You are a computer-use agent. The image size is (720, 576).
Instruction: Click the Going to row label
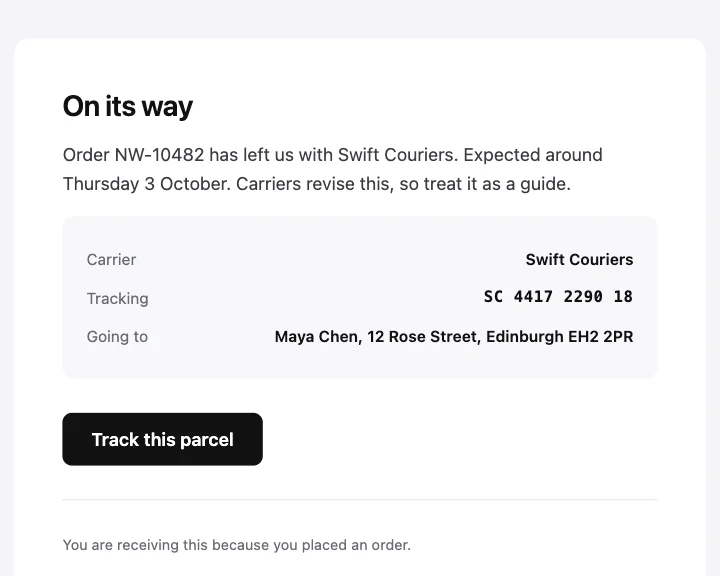coord(118,337)
